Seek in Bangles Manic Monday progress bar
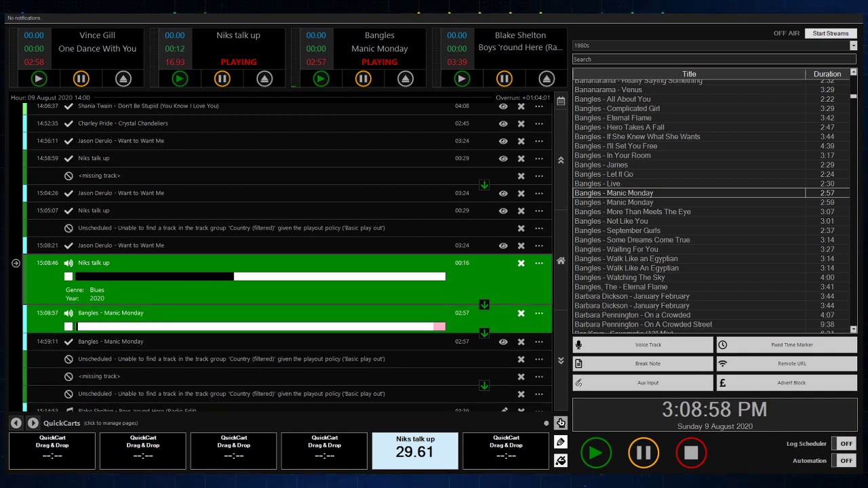This screenshot has width=868, height=488. [x=260, y=327]
